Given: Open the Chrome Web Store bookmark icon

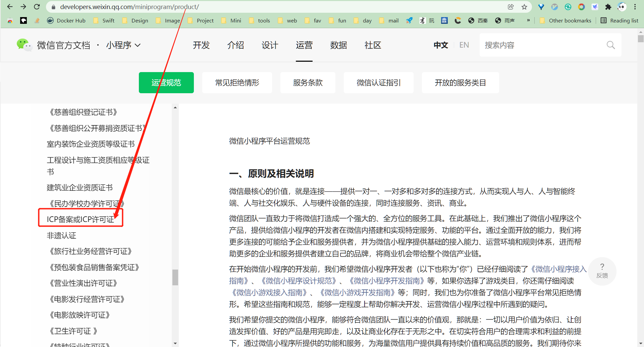Looking at the screenshot, I should tap(10, 20).
